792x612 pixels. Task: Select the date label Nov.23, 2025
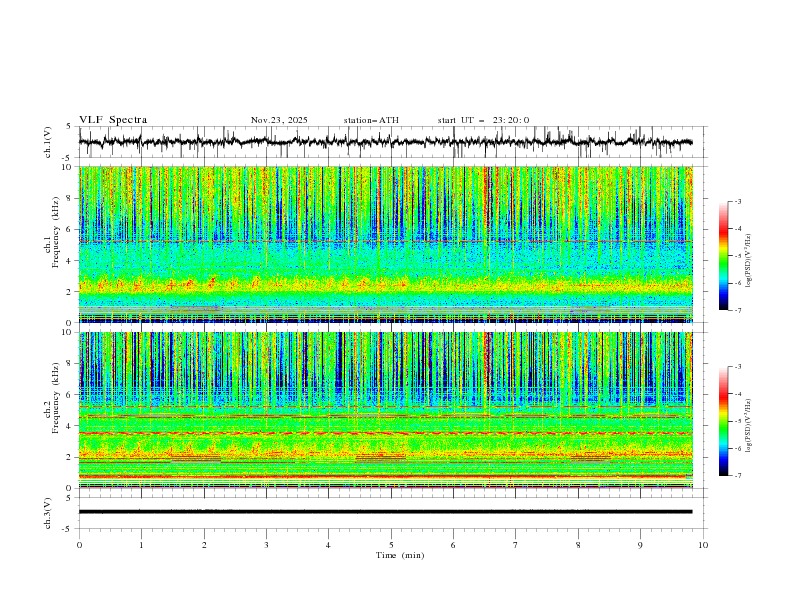(279, 120)
